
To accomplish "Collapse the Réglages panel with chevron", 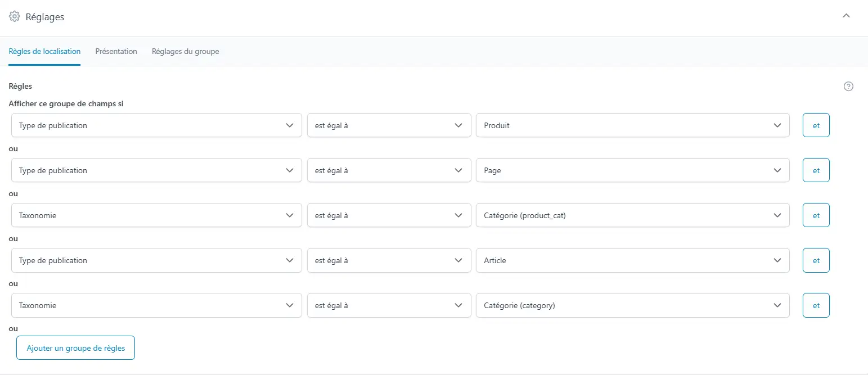I will pos(846,16).
